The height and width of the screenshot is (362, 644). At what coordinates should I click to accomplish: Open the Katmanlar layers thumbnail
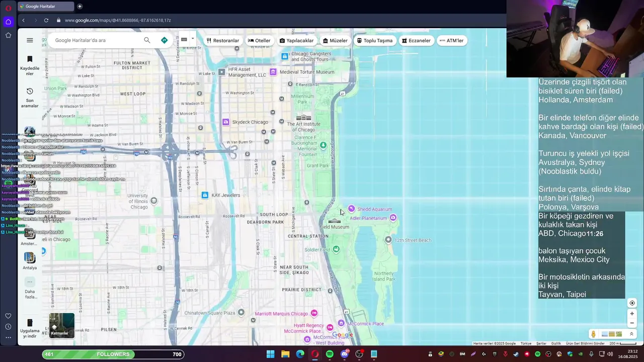pos(62,325)
